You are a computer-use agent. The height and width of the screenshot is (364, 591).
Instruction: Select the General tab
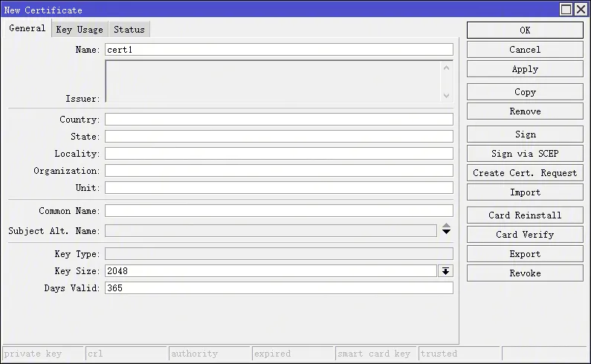pos(28,29)
